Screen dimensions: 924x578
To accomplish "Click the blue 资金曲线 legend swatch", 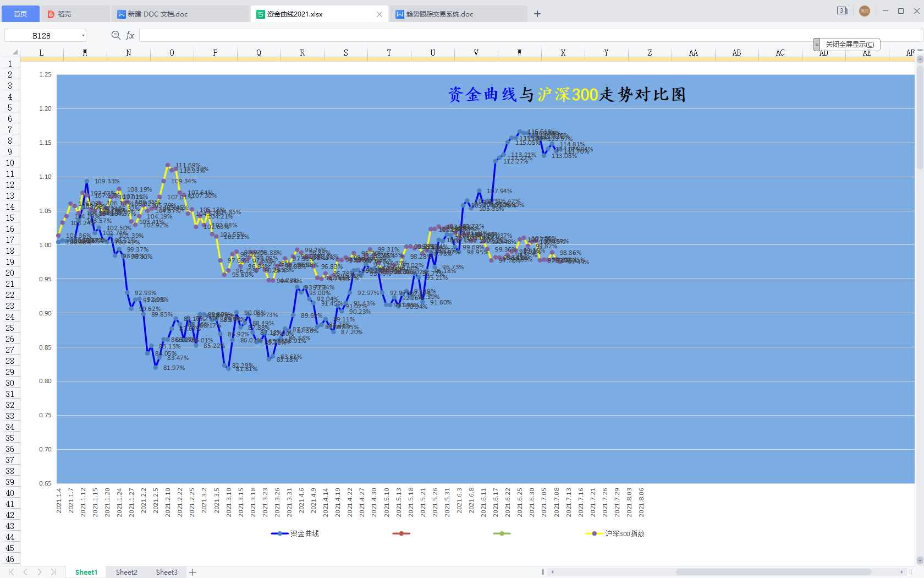I will [x=279, y=533].
